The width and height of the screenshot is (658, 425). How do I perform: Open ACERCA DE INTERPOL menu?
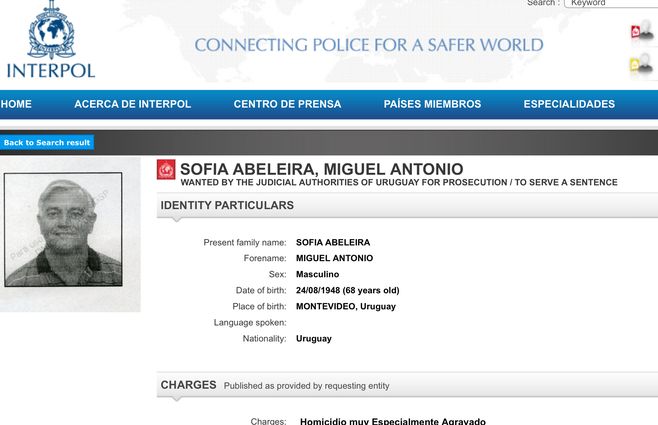(x=133, y=104)
